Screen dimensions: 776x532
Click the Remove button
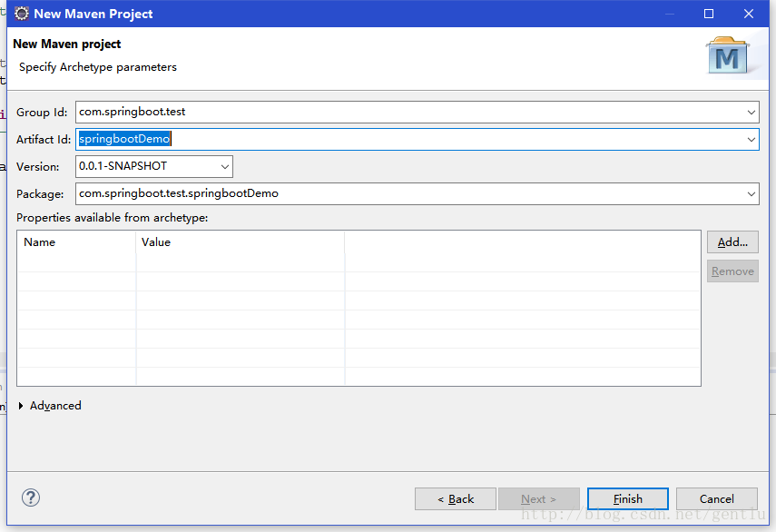click(732, 271)
